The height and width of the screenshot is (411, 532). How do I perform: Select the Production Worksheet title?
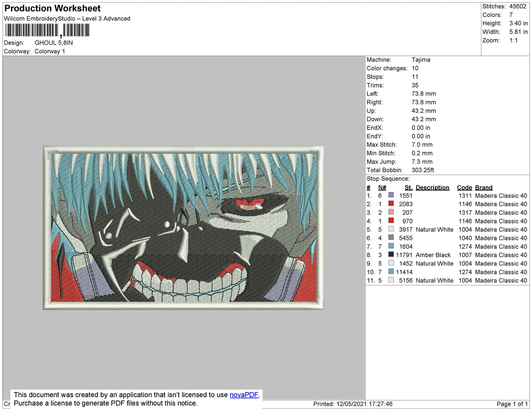pos(52,8)
